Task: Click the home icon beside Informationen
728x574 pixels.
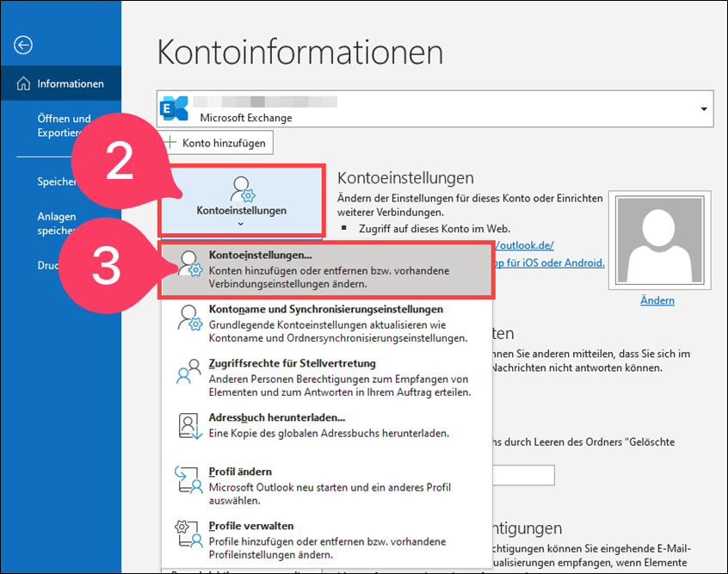Action: tap(23, 83)
